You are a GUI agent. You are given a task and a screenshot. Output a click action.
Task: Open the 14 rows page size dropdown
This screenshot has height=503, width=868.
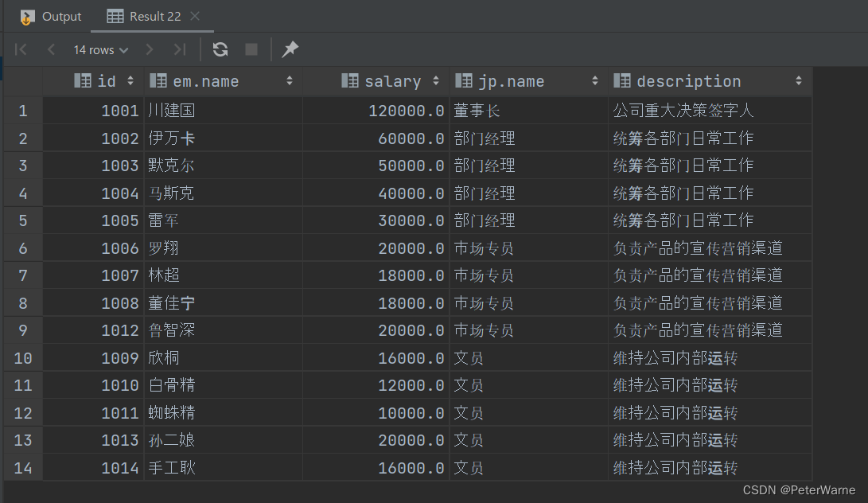click(x=101, y=50)
